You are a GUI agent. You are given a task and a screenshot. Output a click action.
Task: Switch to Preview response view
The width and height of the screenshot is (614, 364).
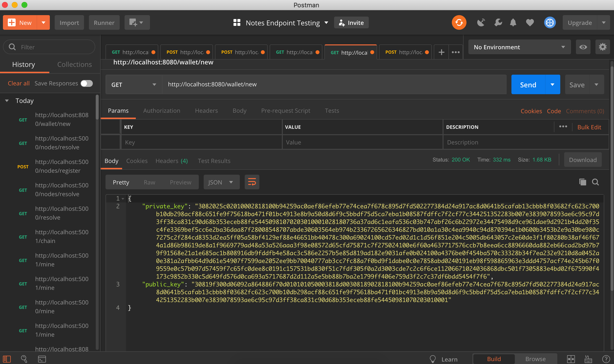tap(180, 182)
